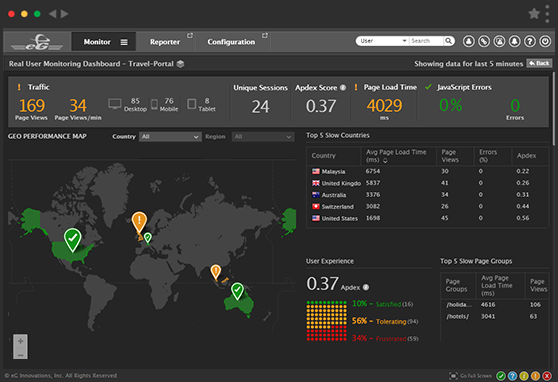
Task: Focus the Search input field
Action: [x=426, y=41]
